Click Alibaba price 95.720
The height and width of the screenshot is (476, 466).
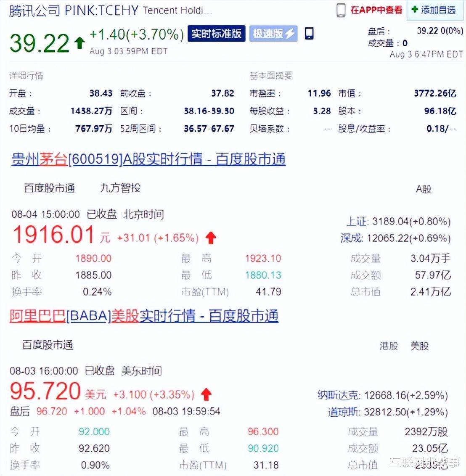pos(45,391)
